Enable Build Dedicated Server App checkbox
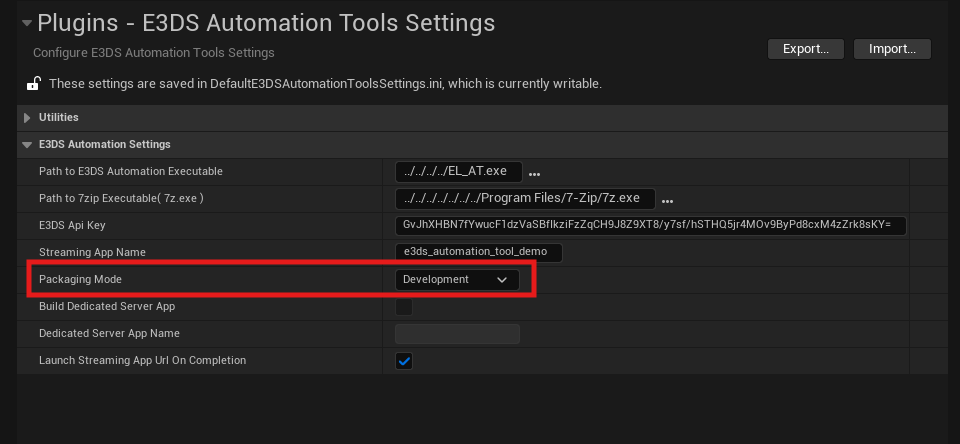Viewport: 960px width, 444px height. coord(404,307)
